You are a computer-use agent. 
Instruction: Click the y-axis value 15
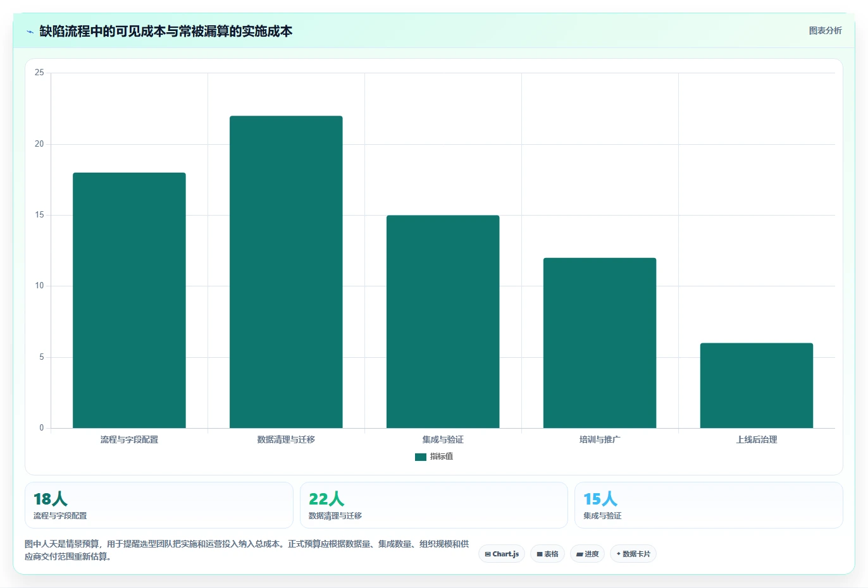39,215
